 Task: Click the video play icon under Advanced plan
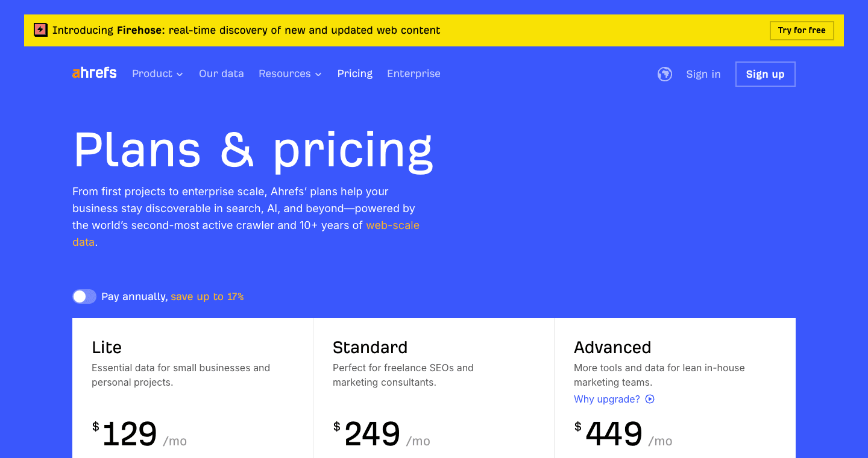tap(649, 399)
